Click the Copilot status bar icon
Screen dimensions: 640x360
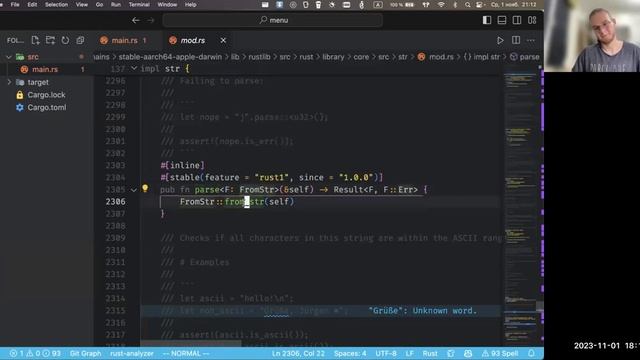tap(468, 353)
